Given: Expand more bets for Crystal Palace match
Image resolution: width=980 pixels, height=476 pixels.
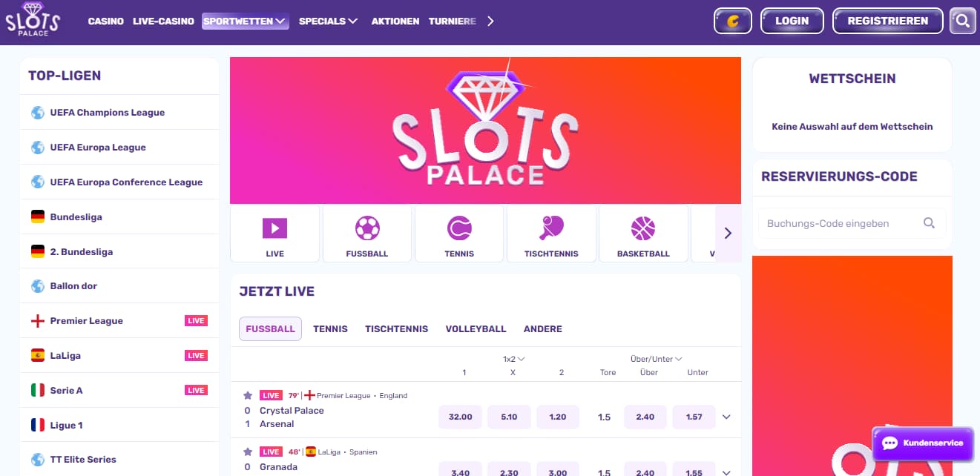Looking at the screenshot, I should [x=726, y=417].
